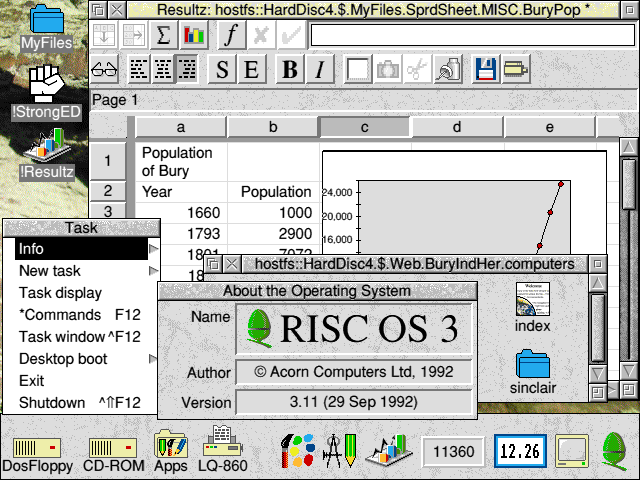This screenshot has width=640, height=480.
Task: Click the acorn Task Manager icon
Action: 615,452
